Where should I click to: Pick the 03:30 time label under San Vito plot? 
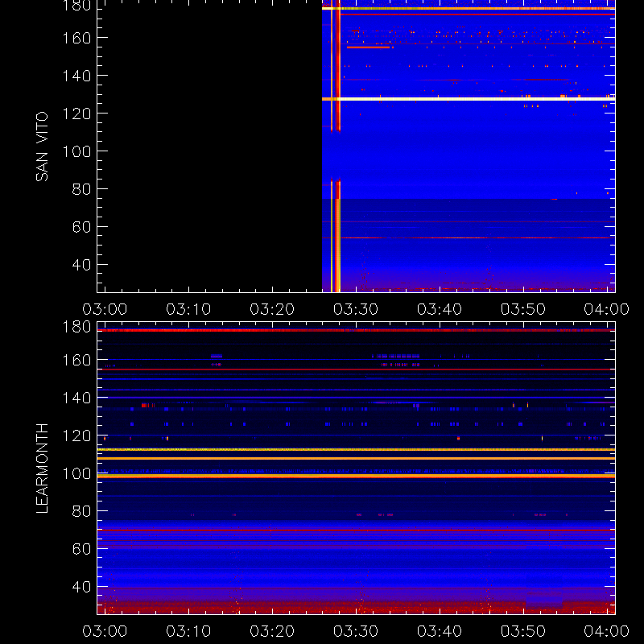(x=356, y=309)
